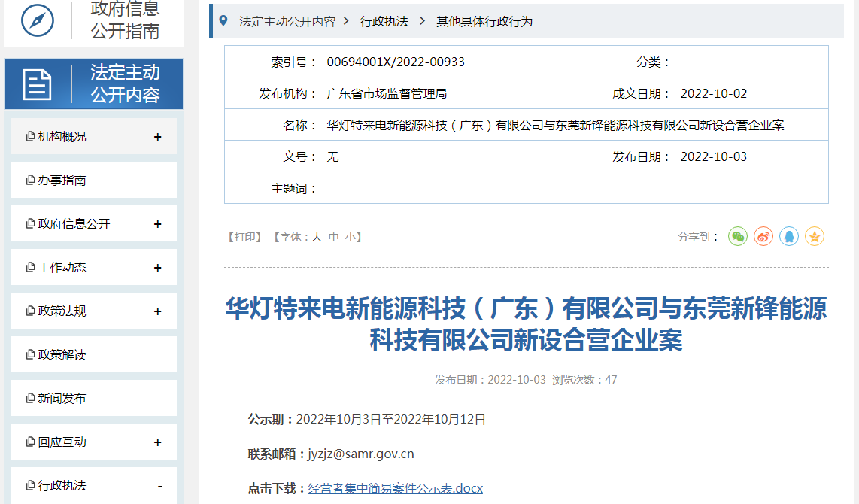Share the page via Weibo icon
This screenshot has width=859, height=504.
[x=763, y=237]
